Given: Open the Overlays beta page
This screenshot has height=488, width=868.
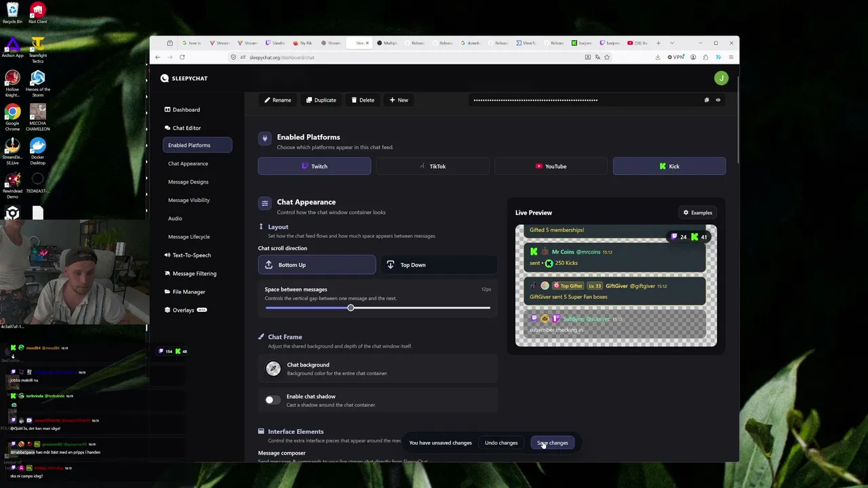Looking at the screenshot, I should (185, 310).
